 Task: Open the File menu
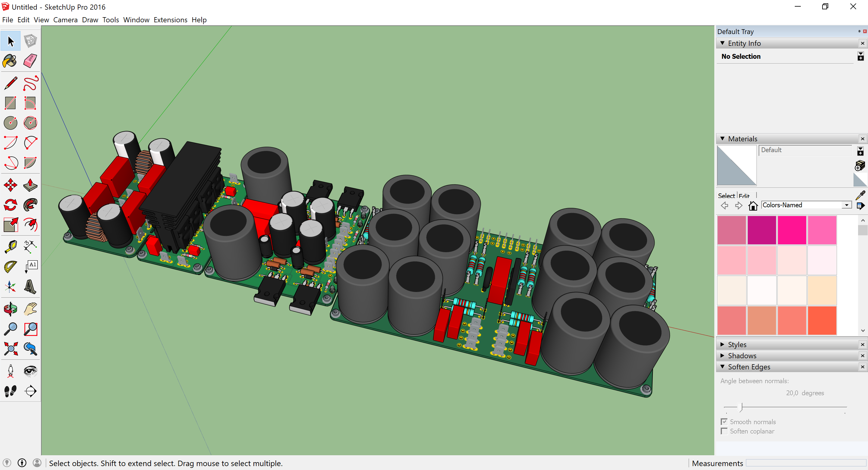pyautogui.click(x=8, y=20)
